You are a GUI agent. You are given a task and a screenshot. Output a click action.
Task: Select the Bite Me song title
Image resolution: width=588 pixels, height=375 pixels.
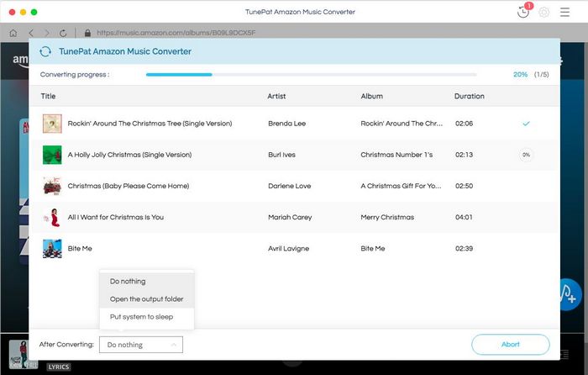80,249
